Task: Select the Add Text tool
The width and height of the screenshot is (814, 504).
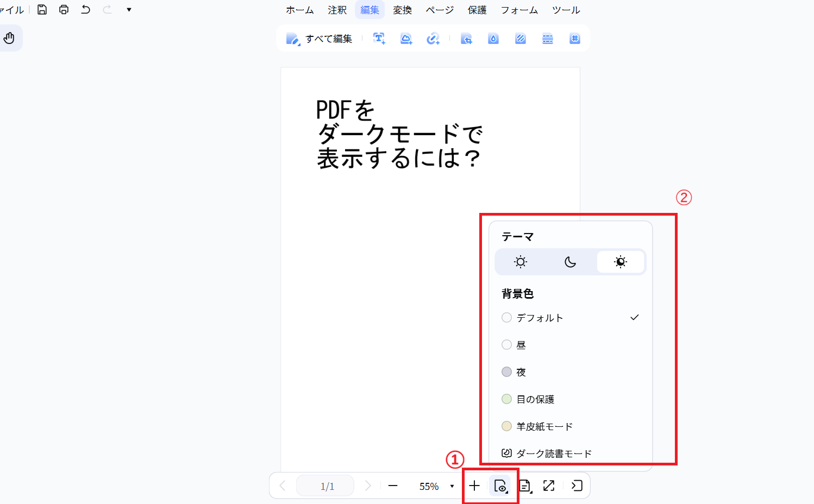Action: click(x=379, y=38)
